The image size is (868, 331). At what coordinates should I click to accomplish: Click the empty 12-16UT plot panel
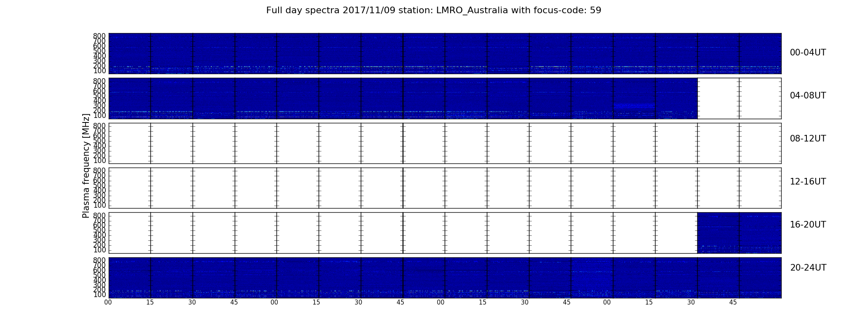pyautogui.click(x=445, y=188)
